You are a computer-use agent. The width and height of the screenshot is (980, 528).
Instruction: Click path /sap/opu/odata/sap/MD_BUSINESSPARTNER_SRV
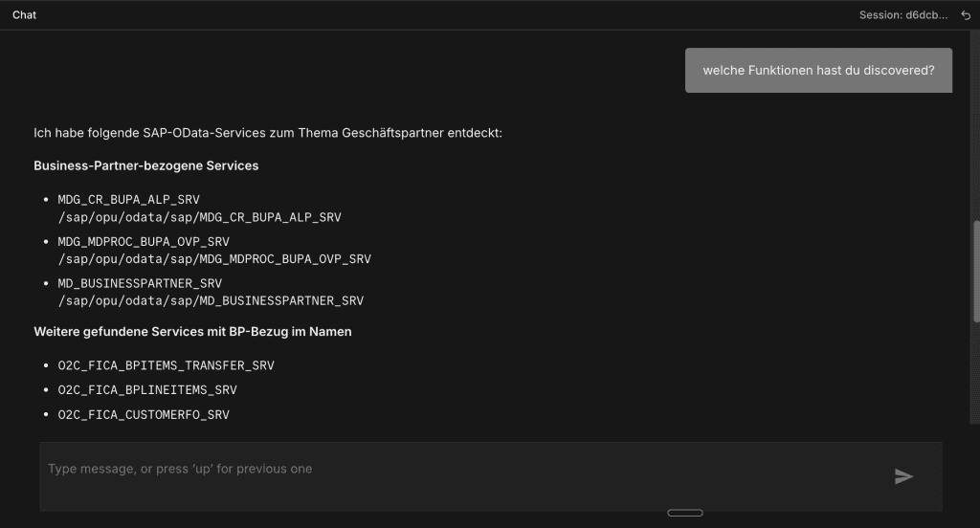[211, 300]
